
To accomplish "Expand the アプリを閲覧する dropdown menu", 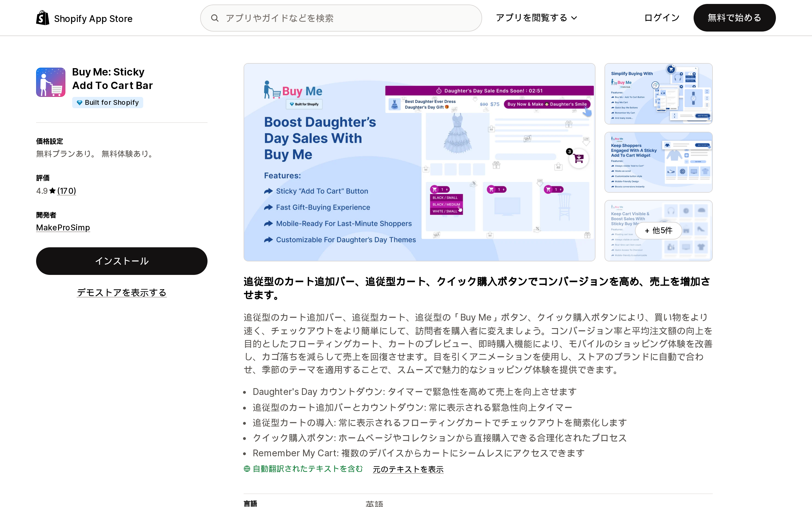I will 536,18.
